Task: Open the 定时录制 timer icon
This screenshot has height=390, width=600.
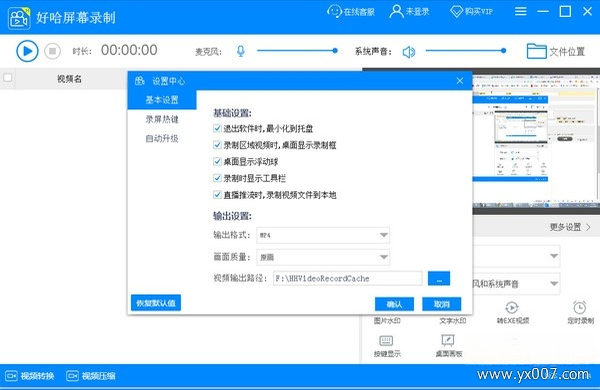Action: click(580, 307)
